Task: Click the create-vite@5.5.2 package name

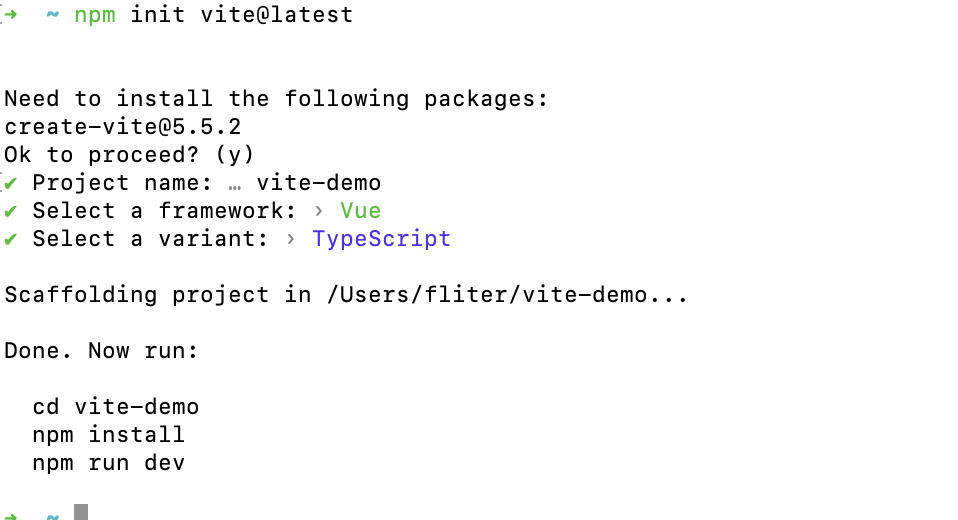Action: pyautogui.click(x=122, y=127)
